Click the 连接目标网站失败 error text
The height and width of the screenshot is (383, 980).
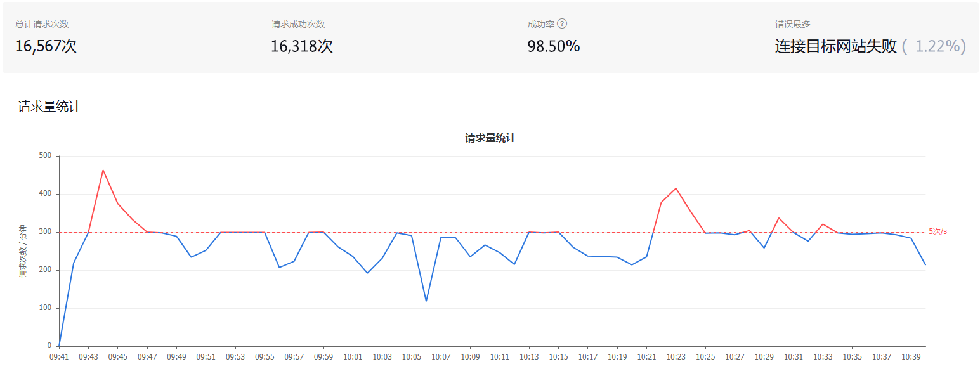coord(835,46)
